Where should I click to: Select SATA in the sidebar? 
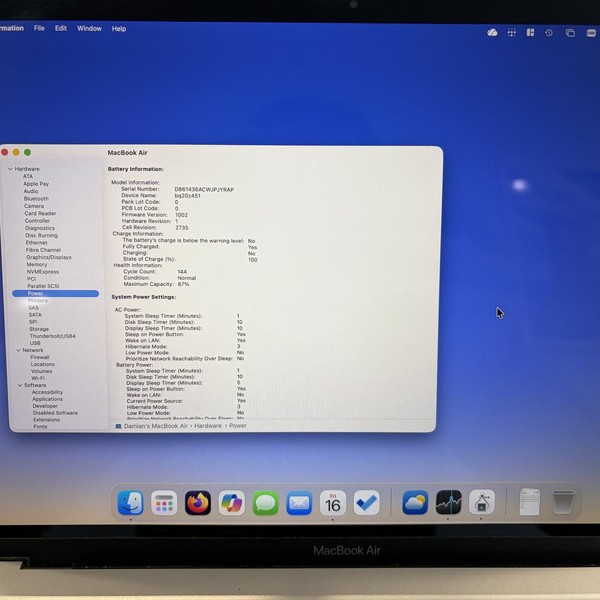(x=35, y=315)
